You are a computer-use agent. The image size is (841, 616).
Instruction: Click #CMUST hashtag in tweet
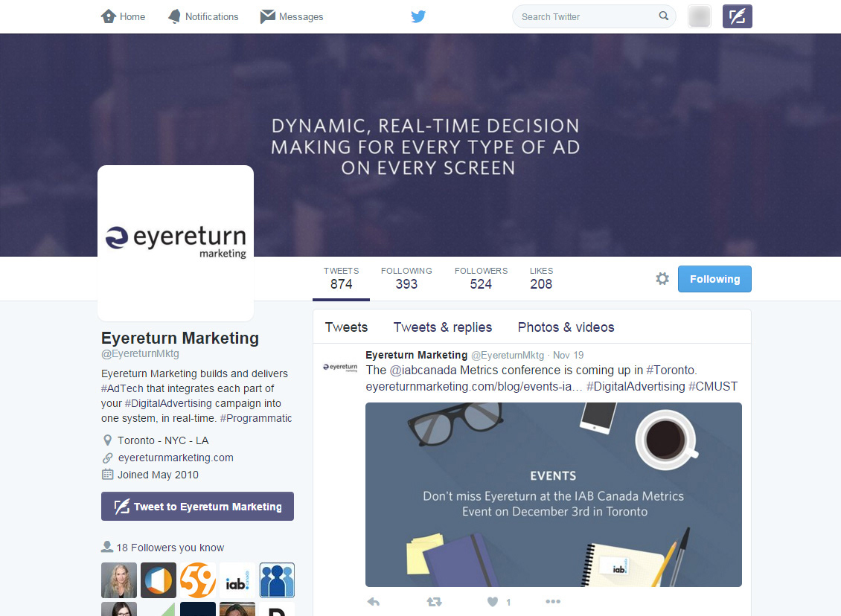click(x=713, y=387)
